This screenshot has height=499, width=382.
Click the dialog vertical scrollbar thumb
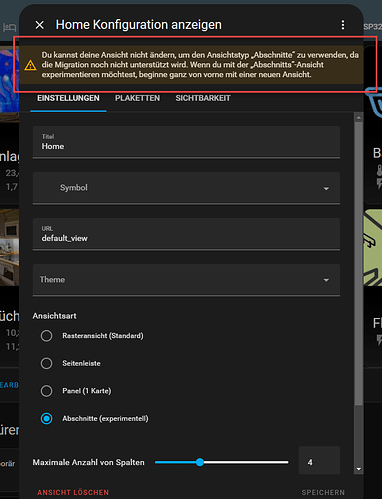pos(359,263)
